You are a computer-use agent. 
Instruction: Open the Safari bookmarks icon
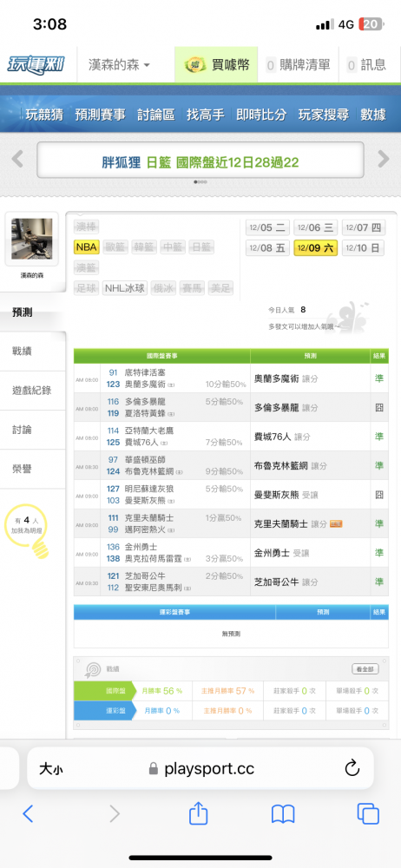282,814
